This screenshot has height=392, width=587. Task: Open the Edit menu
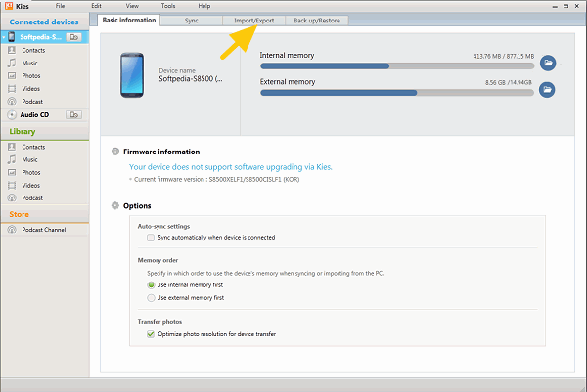tap(96, 6)
